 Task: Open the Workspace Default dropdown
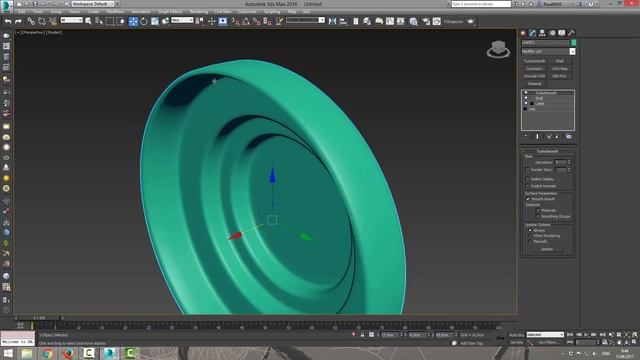pos(92,4)
